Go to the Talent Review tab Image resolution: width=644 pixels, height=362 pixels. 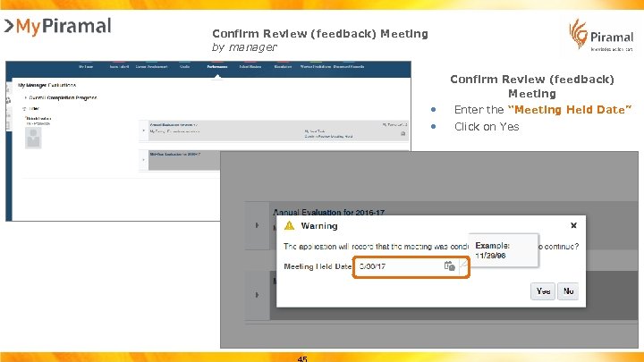[x=250, y=66]
